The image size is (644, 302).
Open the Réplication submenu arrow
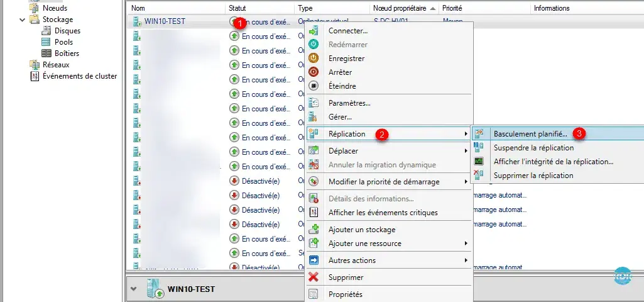[x=466, y=134]
